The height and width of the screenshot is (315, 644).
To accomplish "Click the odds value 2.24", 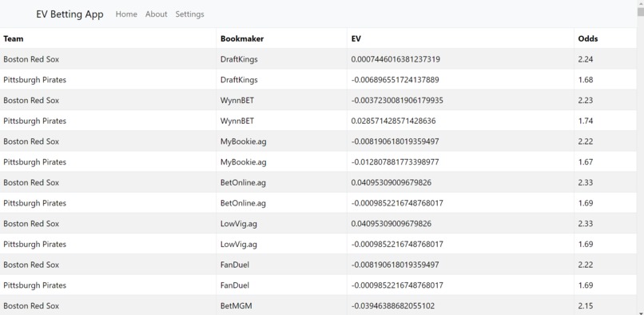I will click(x=585, y=59).
